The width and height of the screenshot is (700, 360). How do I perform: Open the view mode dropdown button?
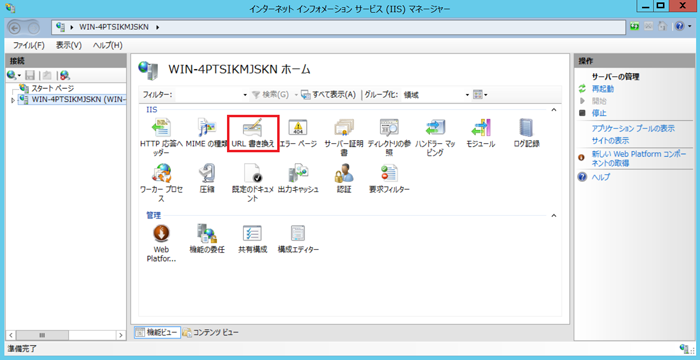(x=480, y=95)
